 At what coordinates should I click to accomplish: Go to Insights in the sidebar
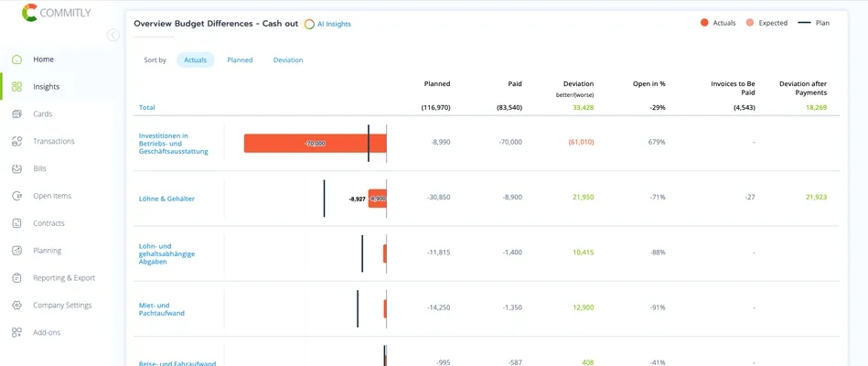coord(47,86)
